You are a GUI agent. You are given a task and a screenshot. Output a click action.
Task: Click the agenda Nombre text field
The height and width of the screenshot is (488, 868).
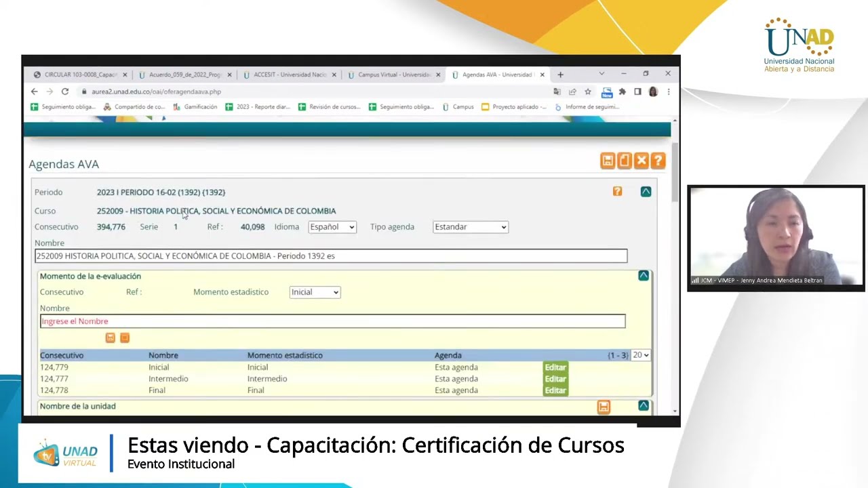pos(331,256)
